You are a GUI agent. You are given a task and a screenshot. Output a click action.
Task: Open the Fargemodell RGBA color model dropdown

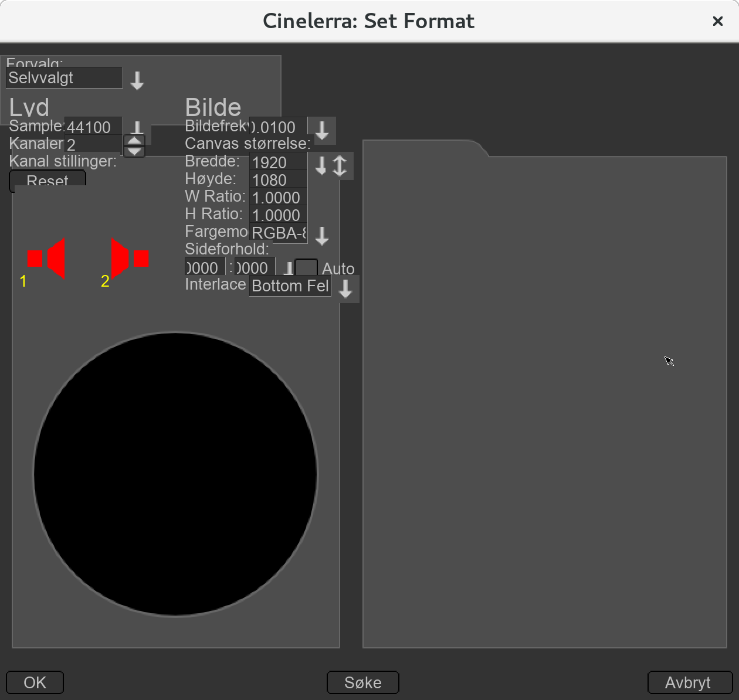(x=322, y=236)
